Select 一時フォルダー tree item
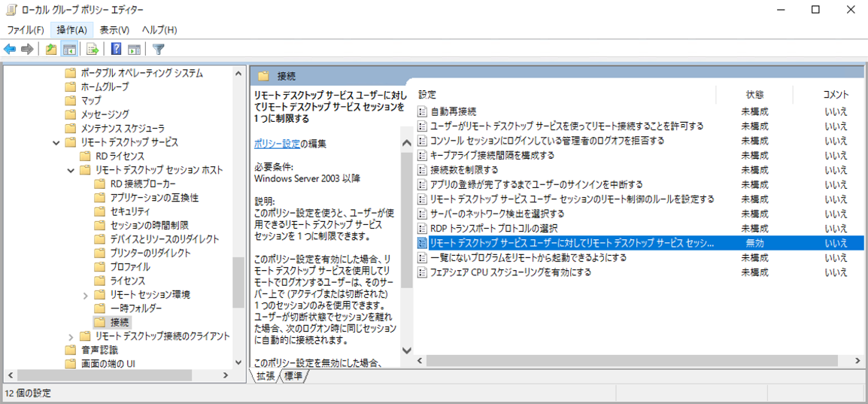868x404 pixels. point(136,308)
